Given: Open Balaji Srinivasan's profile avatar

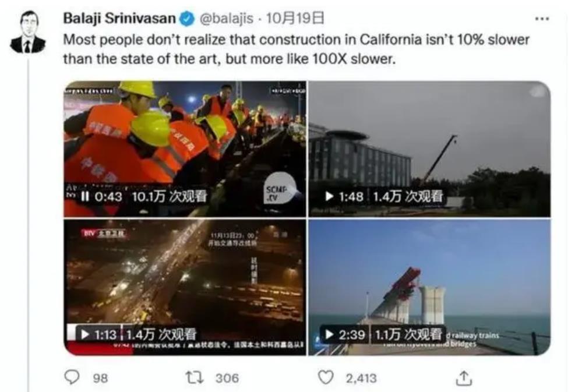Looking at the screenshot, I should (28, 32).
